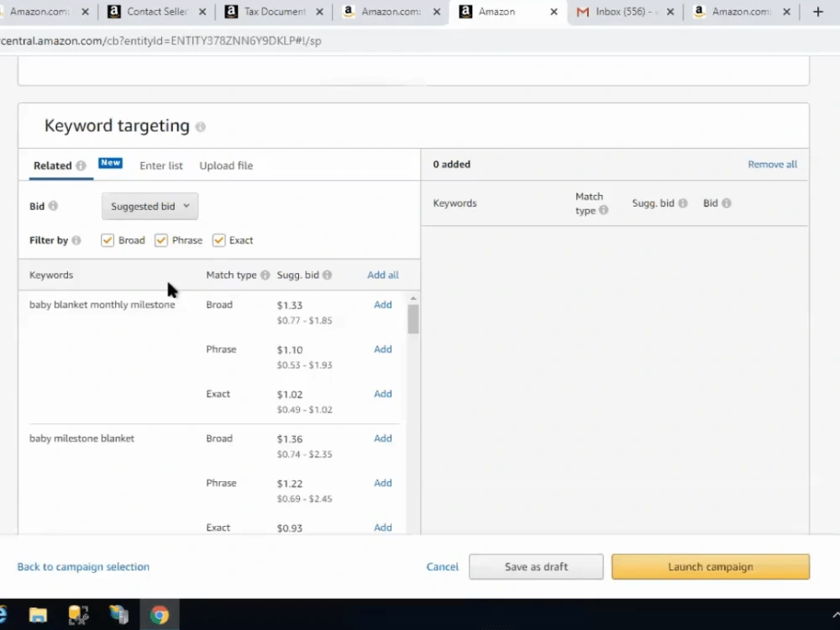
Task: Click scroll up arrow of keyword list
Action: [413, 298]
